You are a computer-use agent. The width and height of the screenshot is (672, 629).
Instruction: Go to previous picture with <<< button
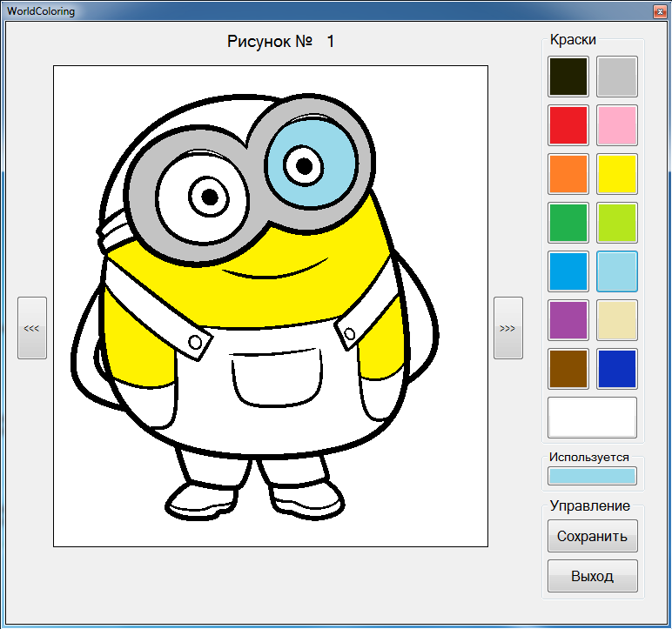(32, 328)
